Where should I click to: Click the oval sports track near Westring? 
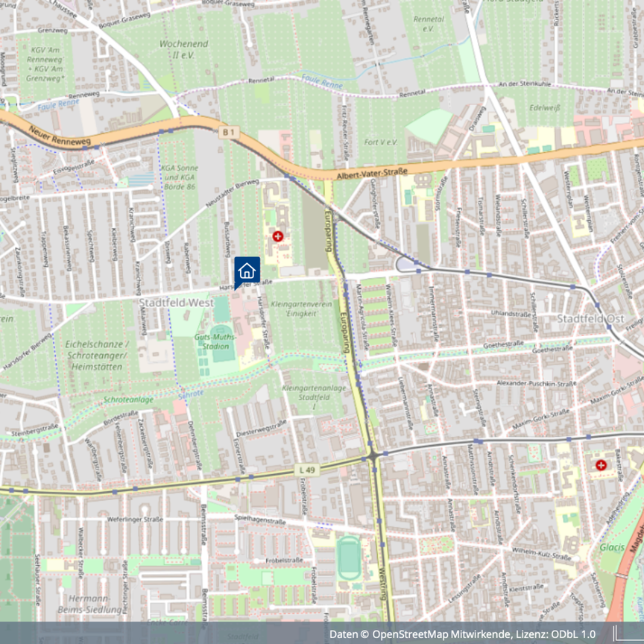click(x=348, y=558)
